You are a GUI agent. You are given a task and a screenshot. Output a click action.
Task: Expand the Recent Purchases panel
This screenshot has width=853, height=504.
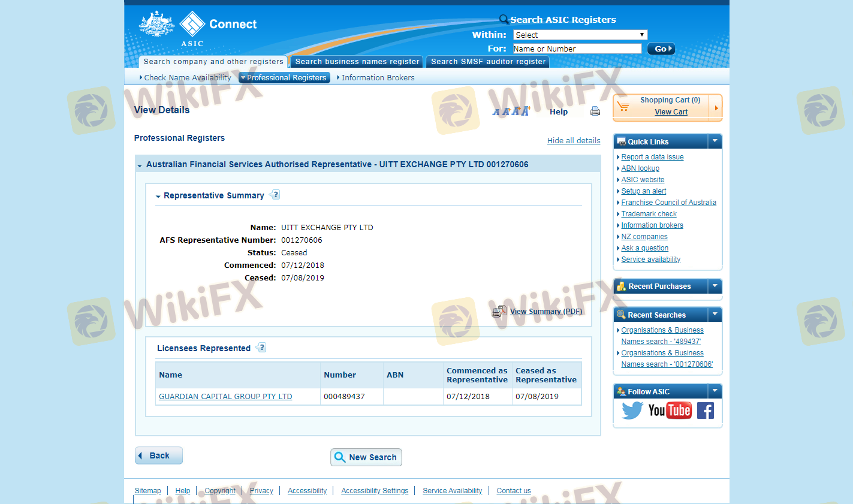click(x=715, y=286)
